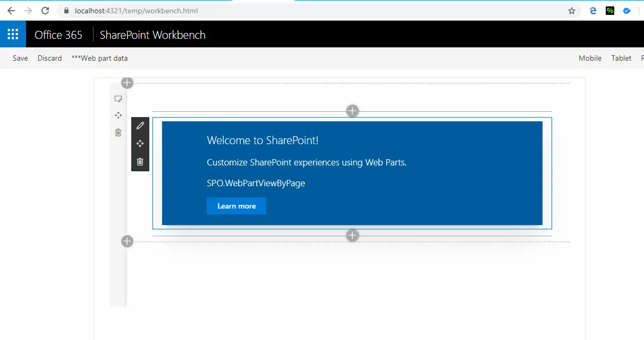Switch to the Mobile preview
Image resolution: width=644 pixels, height=340 pixels.
(x=590, y=58)
